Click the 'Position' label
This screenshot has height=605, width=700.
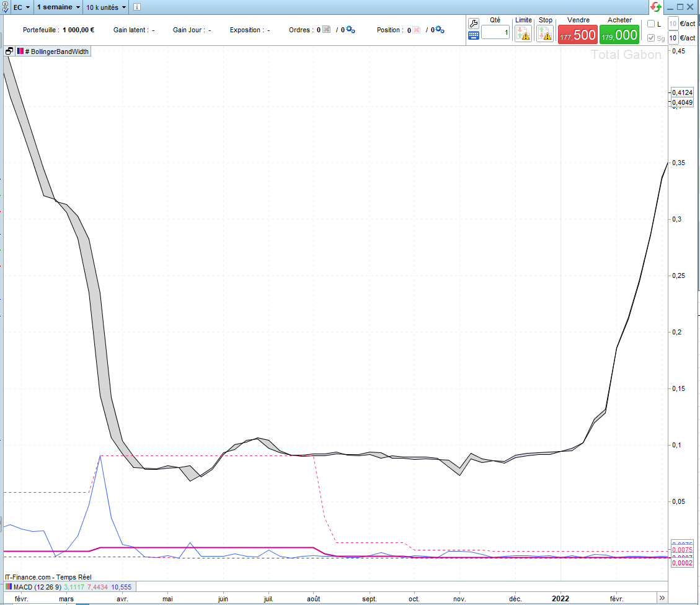click(x=388, y=30)
